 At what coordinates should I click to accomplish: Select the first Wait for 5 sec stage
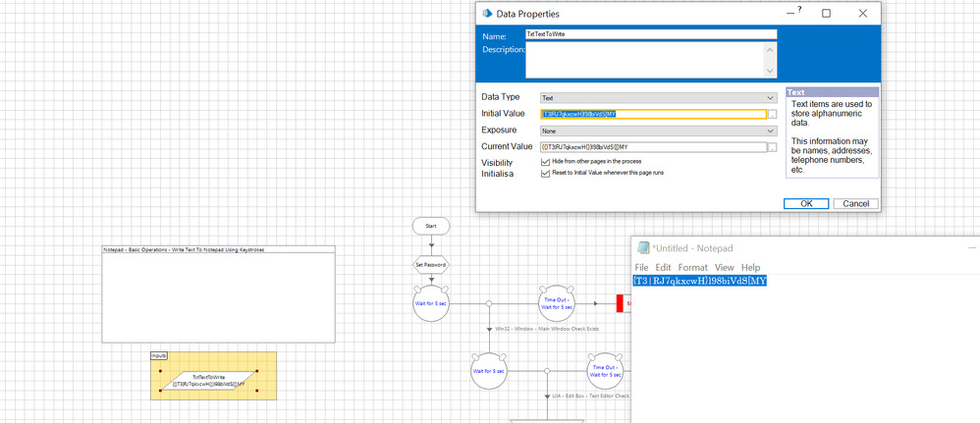(x=430, y=303)
